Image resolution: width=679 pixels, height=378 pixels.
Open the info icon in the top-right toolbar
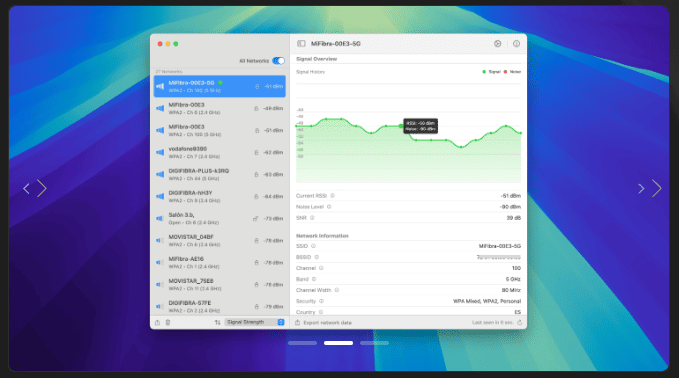point(516,44)
